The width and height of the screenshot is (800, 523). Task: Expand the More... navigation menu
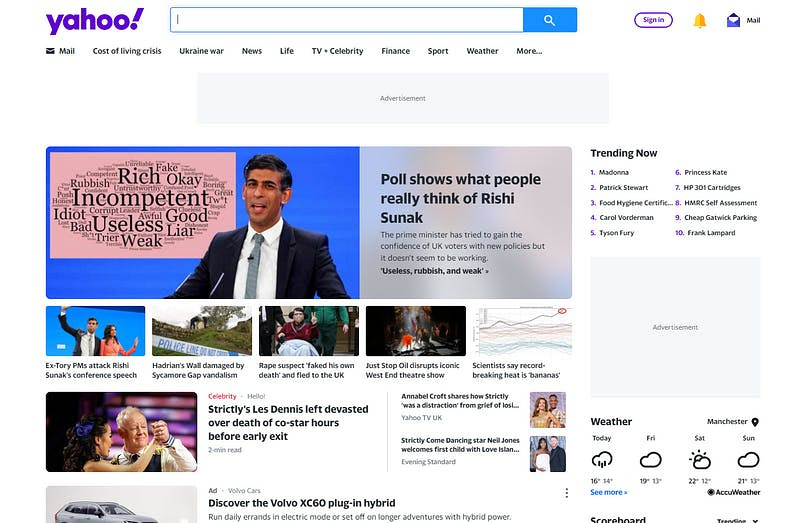[529, 51]
